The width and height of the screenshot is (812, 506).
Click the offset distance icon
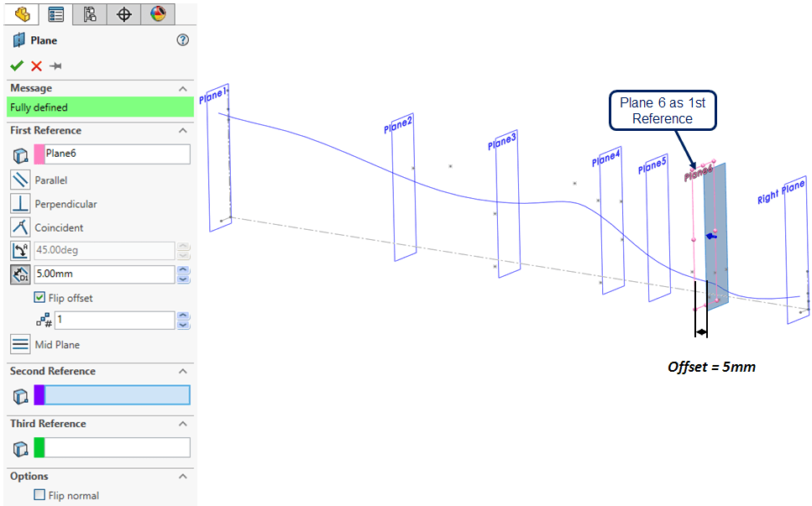20,274
